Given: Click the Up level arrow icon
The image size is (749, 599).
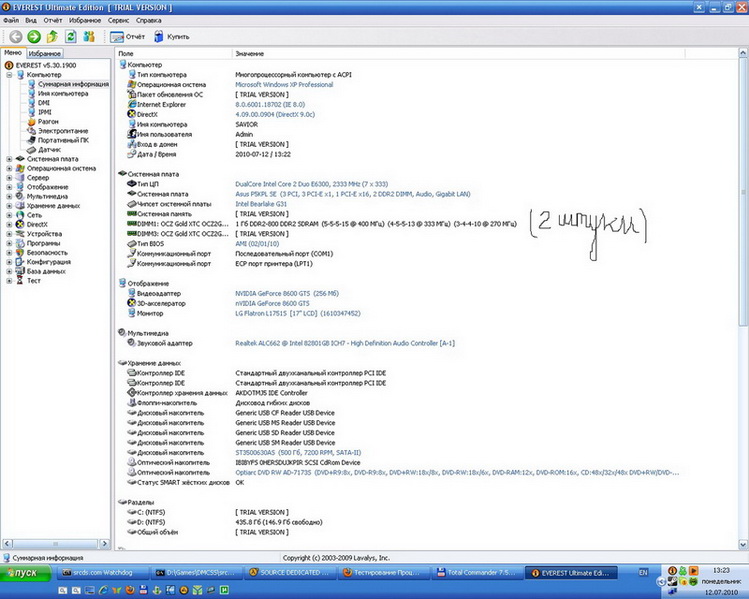Looking at the screenshot, I should point(52,36).
